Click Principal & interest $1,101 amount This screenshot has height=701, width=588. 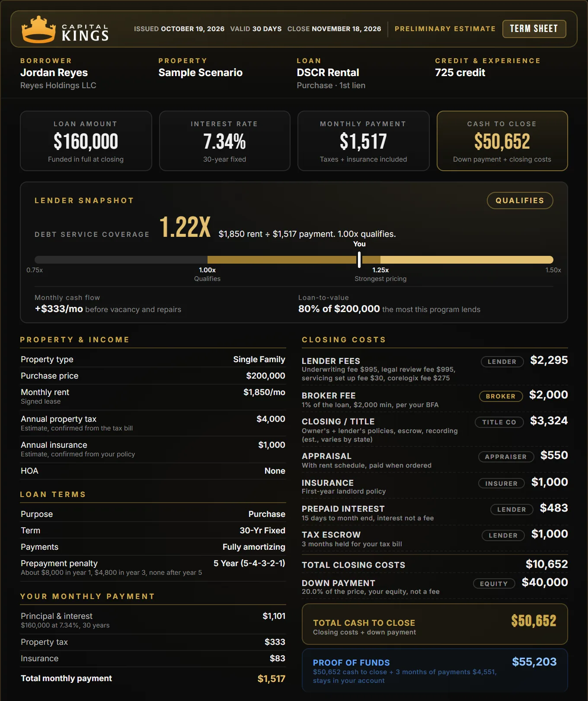click(274, 616)
